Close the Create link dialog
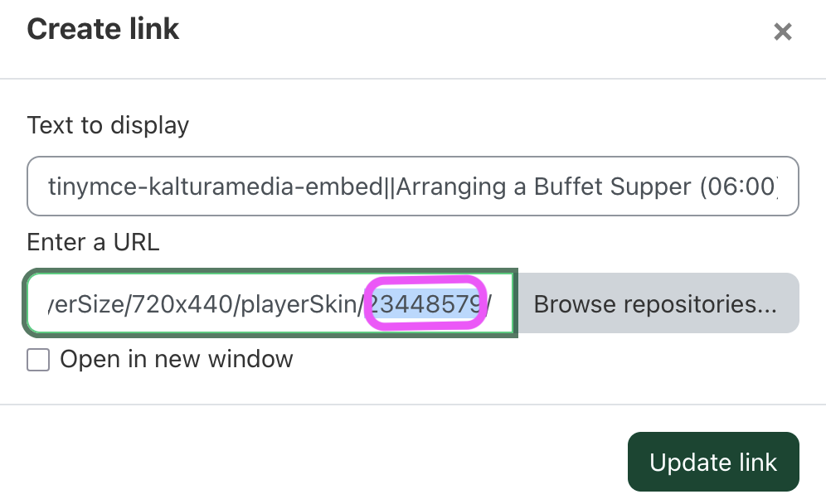Screen dimensions: 826x504 (x=782, y=32)
